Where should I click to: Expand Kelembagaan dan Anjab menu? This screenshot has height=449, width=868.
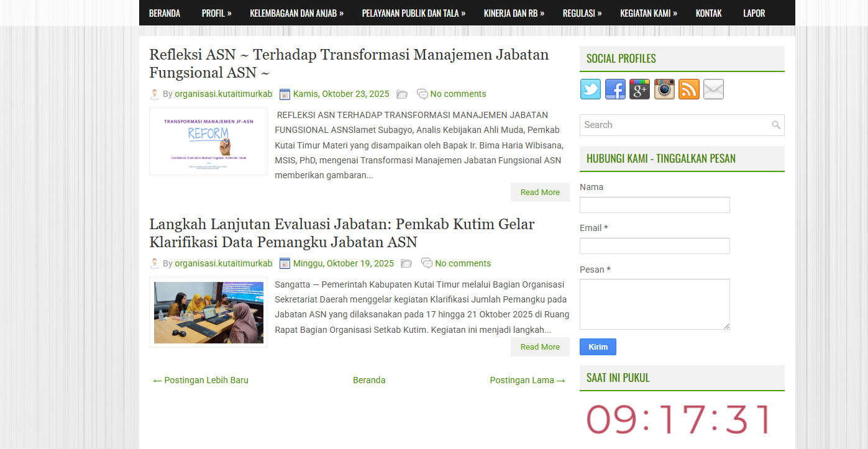(296, 13)
